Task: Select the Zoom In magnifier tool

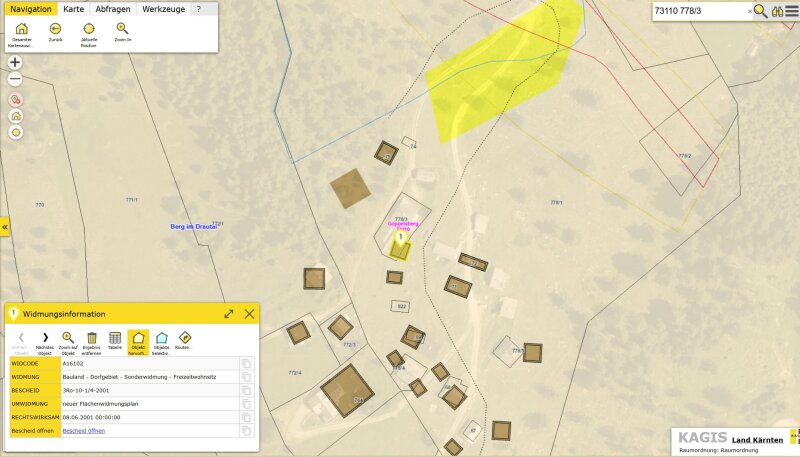Action: click(122, 29)
